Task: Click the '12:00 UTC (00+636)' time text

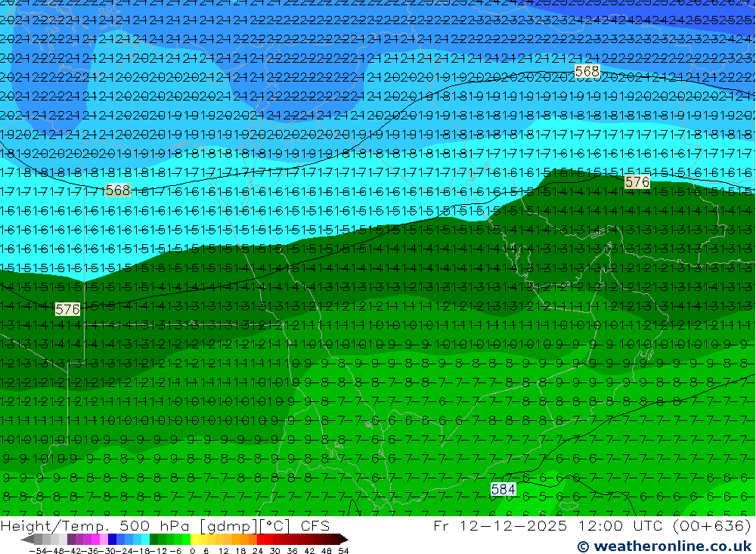Action: pos(665,525)
